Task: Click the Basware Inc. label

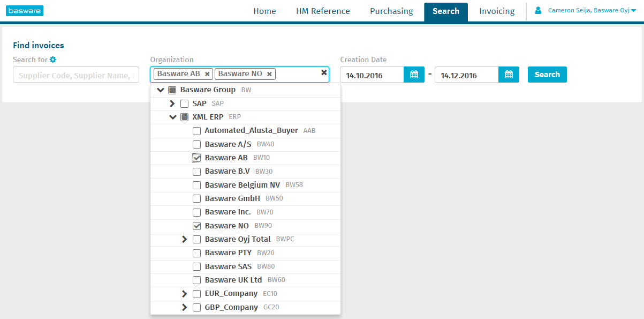Action: pyautogui.click(x=228, y=212)
